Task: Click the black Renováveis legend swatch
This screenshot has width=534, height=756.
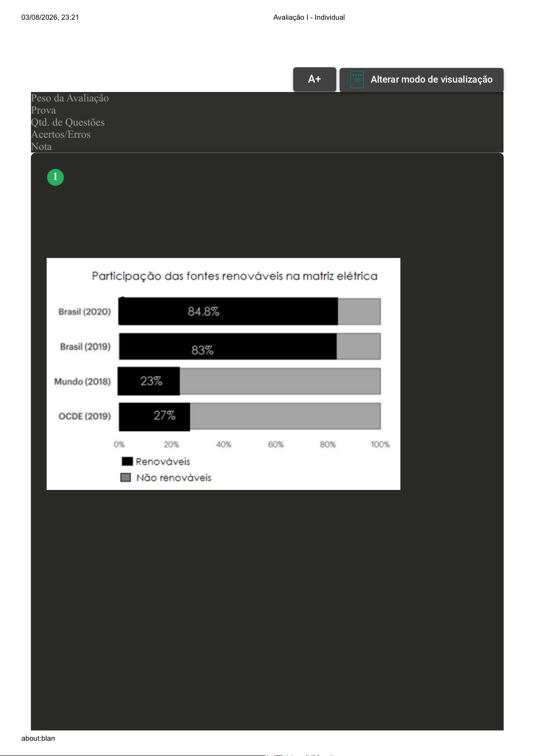Action: point(127,461)
